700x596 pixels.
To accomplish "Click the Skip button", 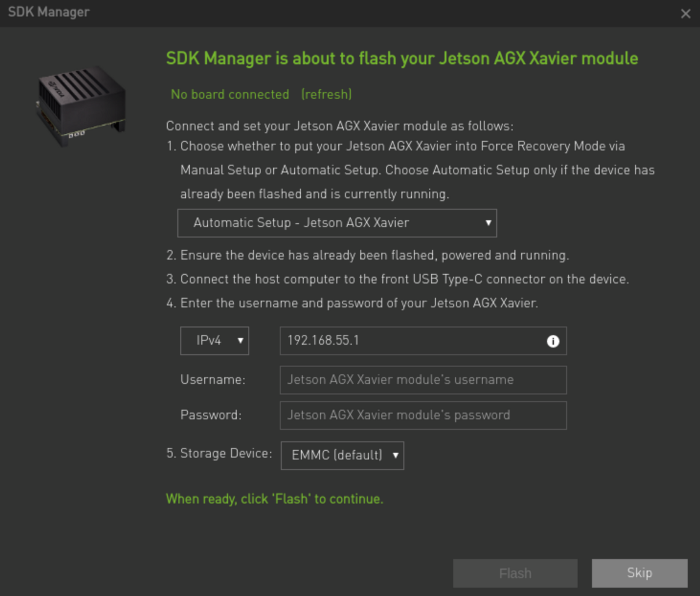I will (640, 573).
